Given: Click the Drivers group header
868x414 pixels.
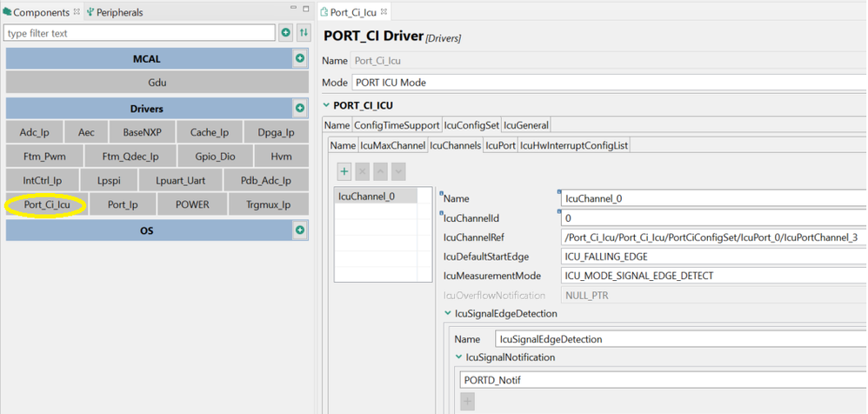Looking at the screenshot, I should (149, 109).
